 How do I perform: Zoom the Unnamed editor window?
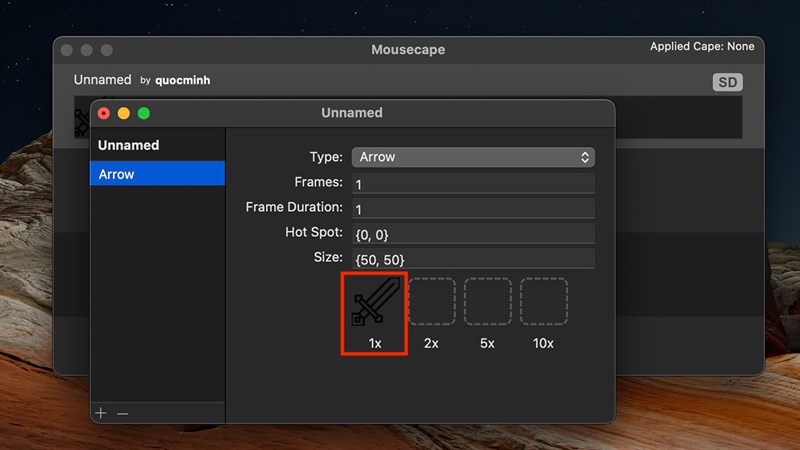pos(144,113)
